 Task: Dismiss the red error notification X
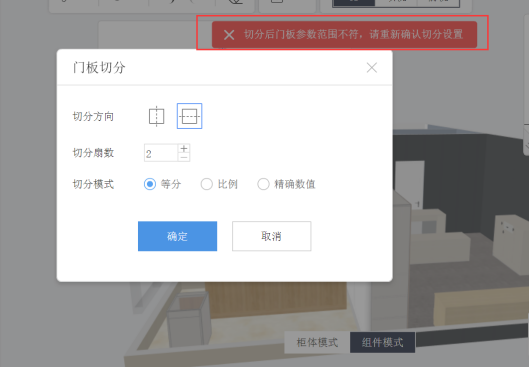point(229,34)
